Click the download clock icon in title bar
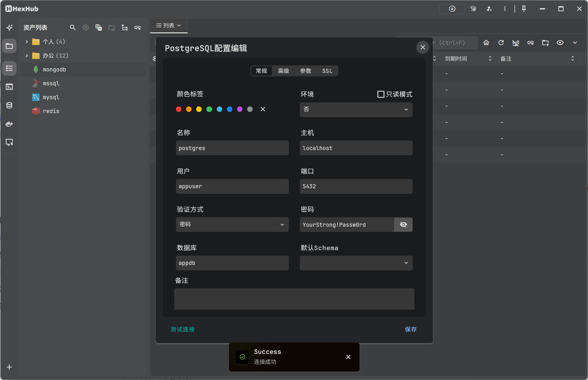The width and height of the screenshot is (588, 380). 452,9
